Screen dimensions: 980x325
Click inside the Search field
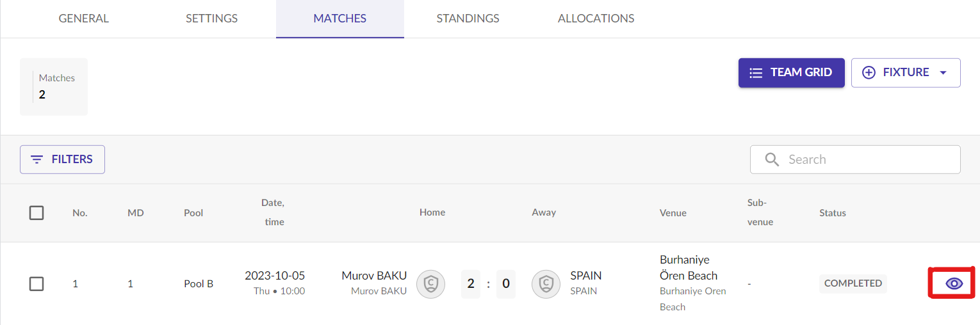pyautogui.click(x=855, y=159)
